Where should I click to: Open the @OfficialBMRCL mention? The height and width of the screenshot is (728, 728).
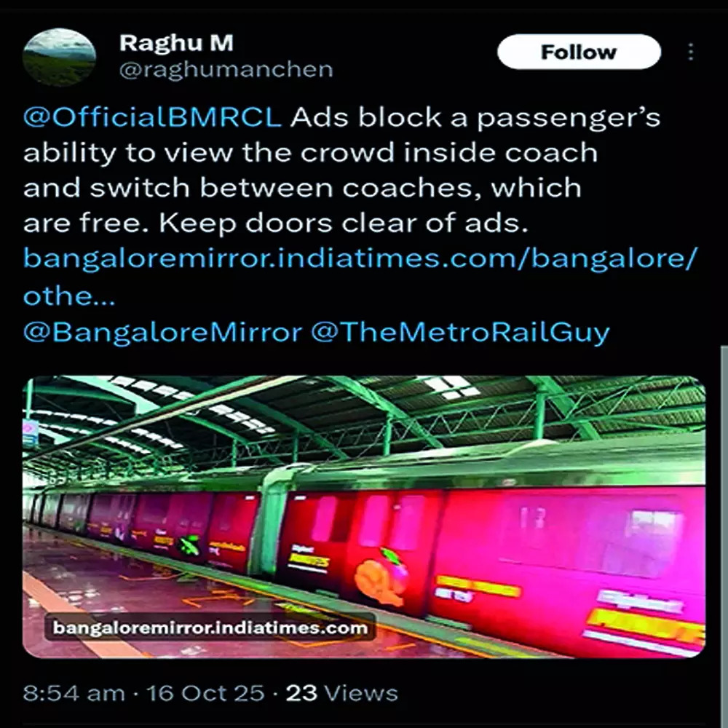(x=152, y=117)
